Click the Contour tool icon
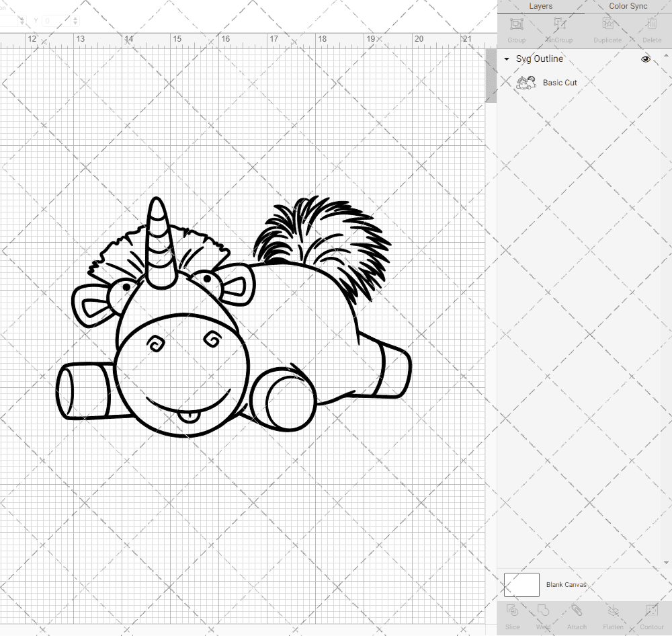672x636 pixels. tap(651, 610)
